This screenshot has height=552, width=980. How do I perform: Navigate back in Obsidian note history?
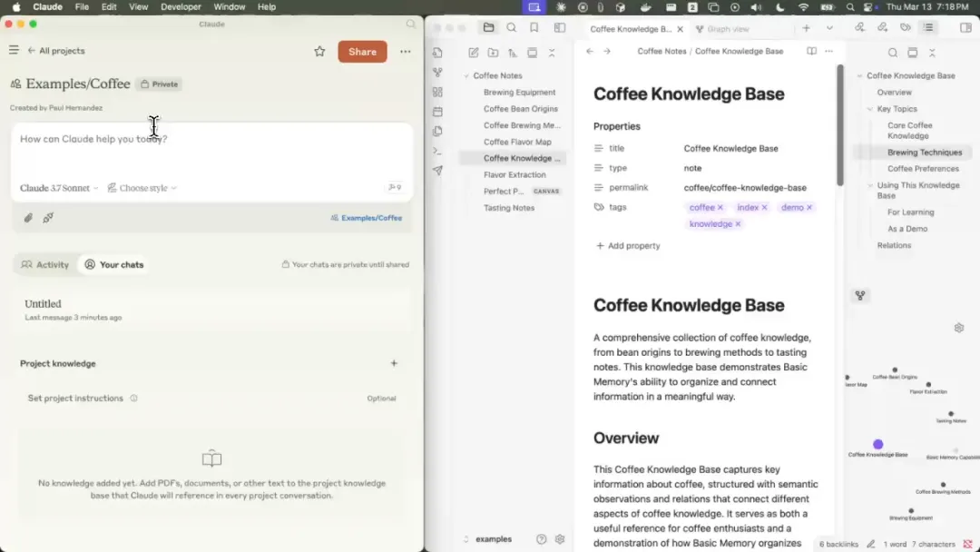590,51
